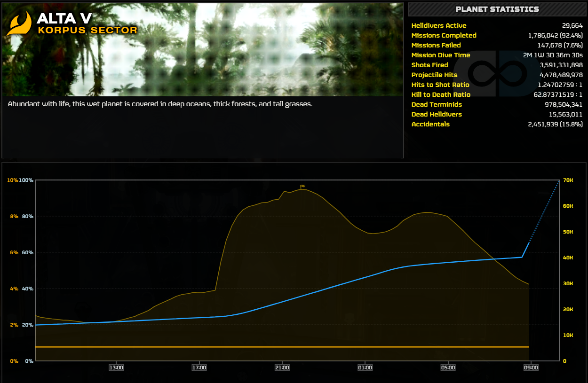Click the 40% blue left axis label
Viewport: 588px width, 383px height.
pos(28,289)
